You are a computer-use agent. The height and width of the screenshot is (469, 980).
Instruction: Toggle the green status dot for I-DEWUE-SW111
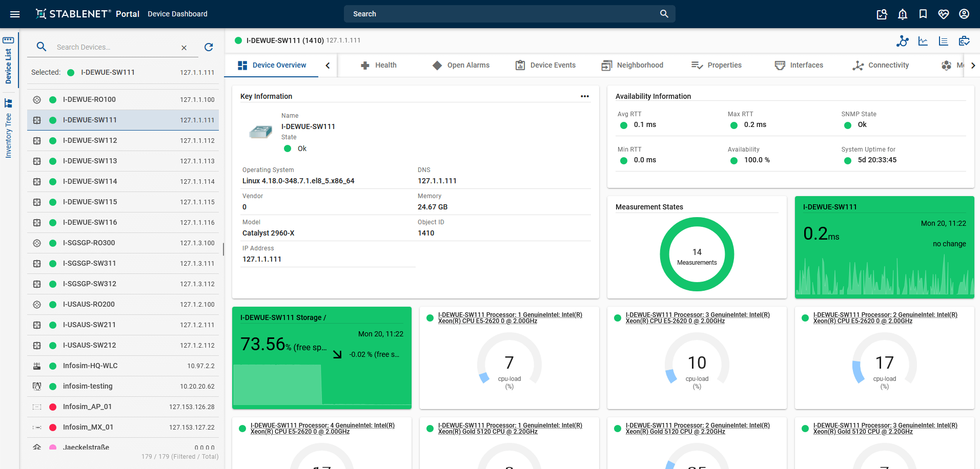(x=52, y=120)
